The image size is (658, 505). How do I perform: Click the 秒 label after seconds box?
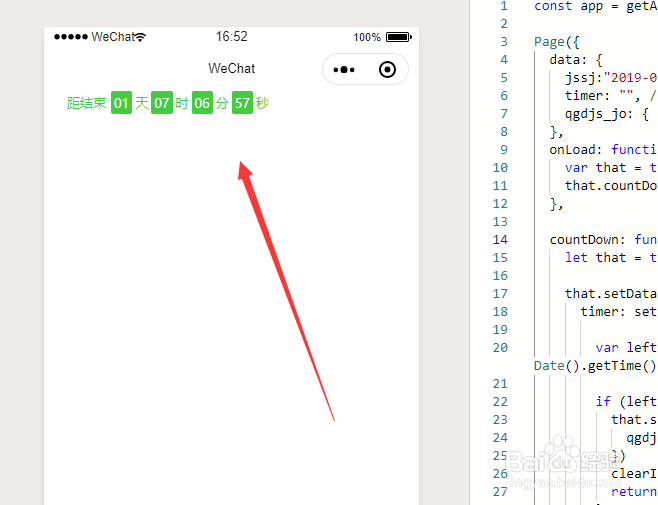pyautogui.click(x=262, y=103)
